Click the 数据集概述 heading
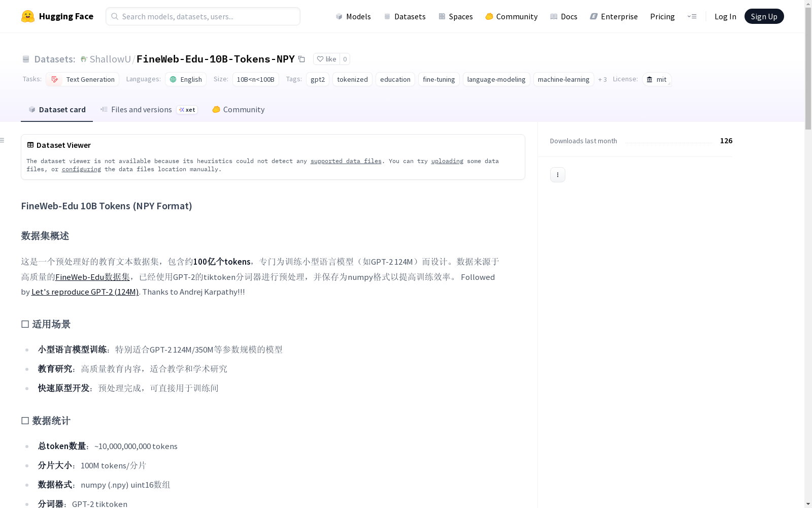Image resolution: width=812 pixels, height=508 pixels. pyautogui.click(x=45, y=236)
